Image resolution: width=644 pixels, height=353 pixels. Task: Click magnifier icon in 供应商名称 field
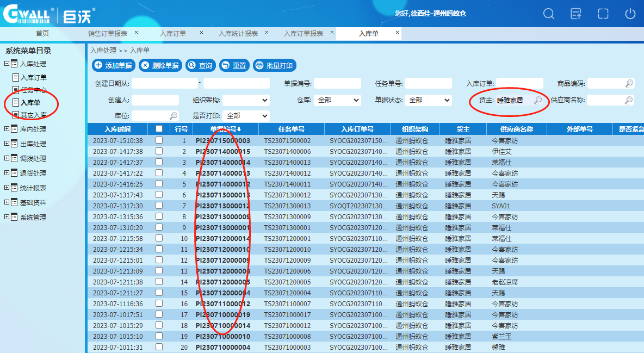628,100
